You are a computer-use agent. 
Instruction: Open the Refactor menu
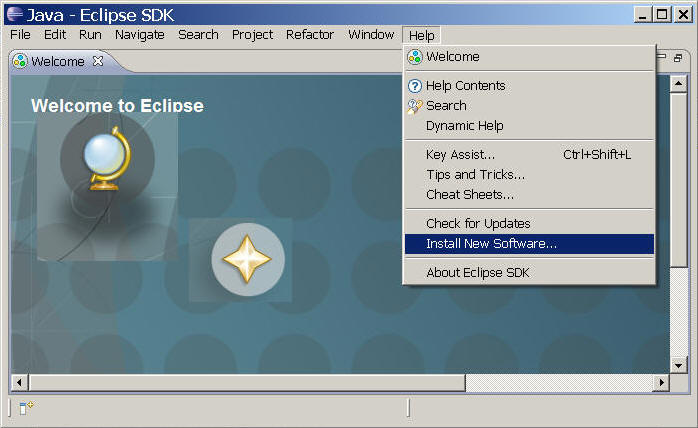(310, 35)
